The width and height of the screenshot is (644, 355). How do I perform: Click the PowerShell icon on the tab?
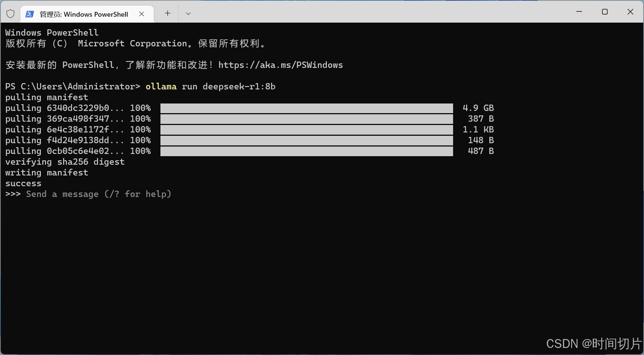(x=30, y=14)
